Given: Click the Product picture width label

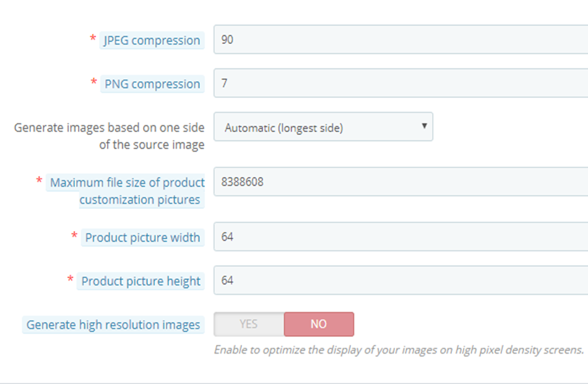Looking at the screenshot, I should 142,238.
